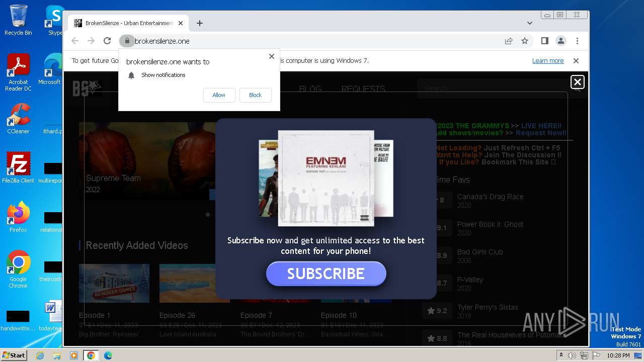Click the 10:28 PM taskbar clock
Screen dimensions: 644x362
tap(618, 355)
